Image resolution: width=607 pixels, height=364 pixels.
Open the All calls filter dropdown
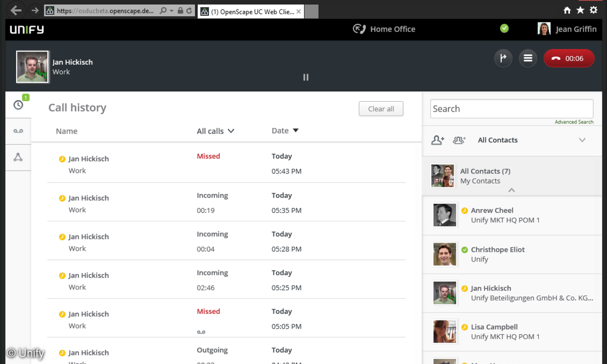(x=215, y=131)
